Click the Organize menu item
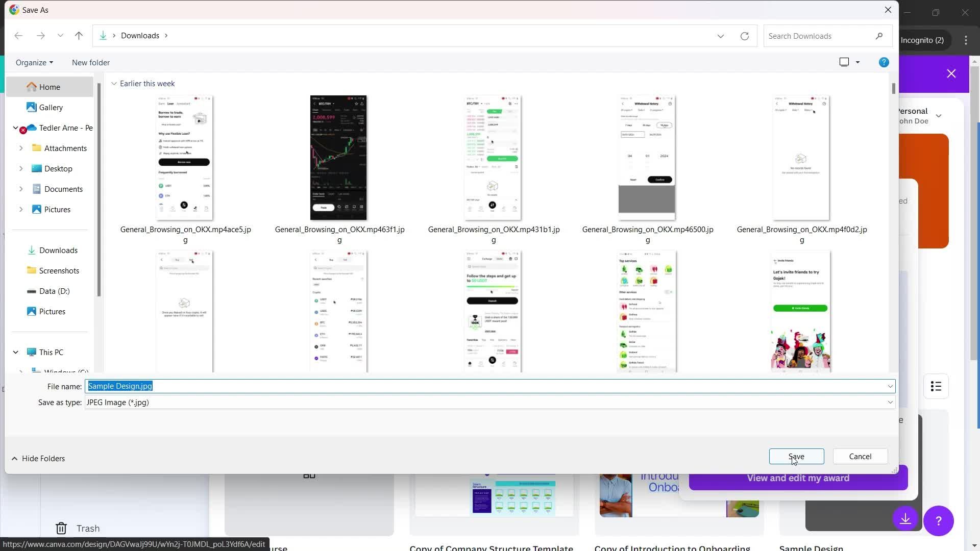The width and height of the screenshot is (980, 551). pyautogui.click(x=34, y=62)
